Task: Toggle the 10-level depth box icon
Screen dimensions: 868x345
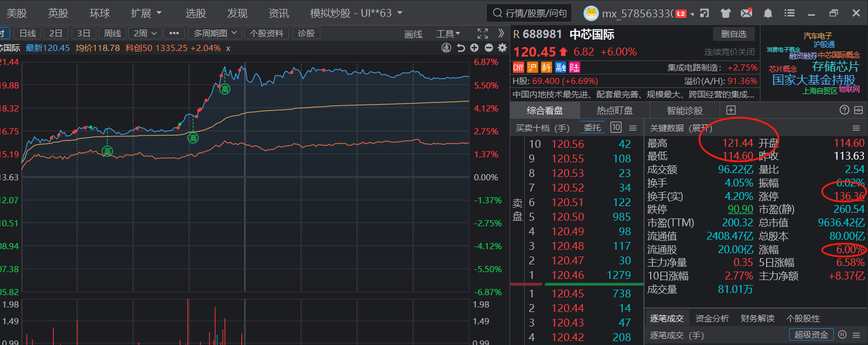Action: 616,127
